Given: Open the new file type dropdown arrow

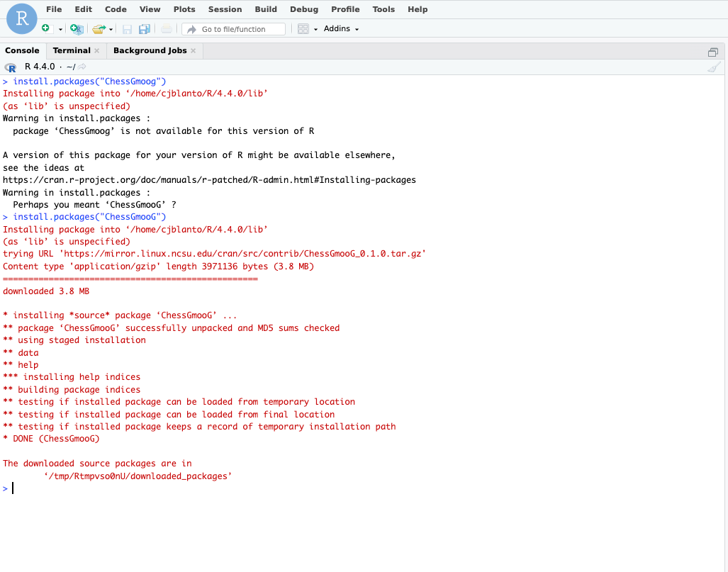Looking at the screenshot, I should 60,29.
